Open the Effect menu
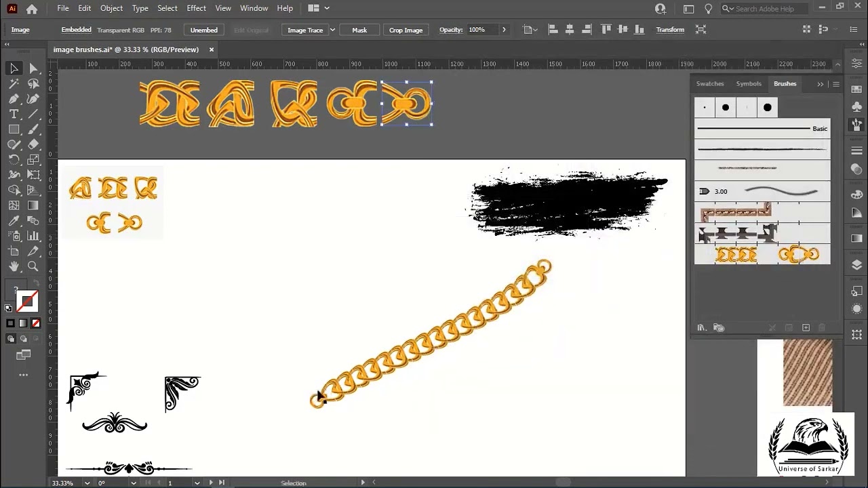 [196, 8]
